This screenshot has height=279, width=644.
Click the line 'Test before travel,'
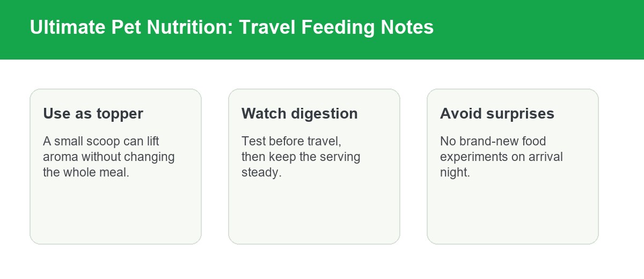click(291, 142)
